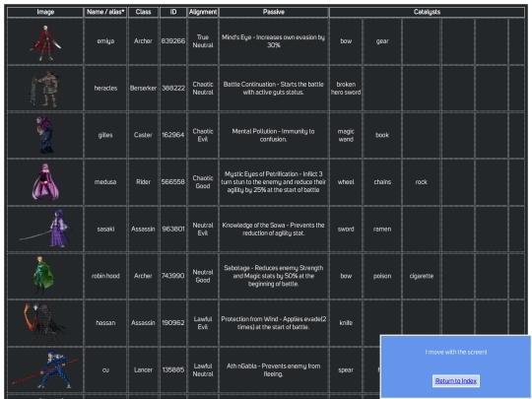This screenshot has height=399, width=532.
Task: Click the 'Mental Pollution' passive description
Action: [x=274, y=135]
